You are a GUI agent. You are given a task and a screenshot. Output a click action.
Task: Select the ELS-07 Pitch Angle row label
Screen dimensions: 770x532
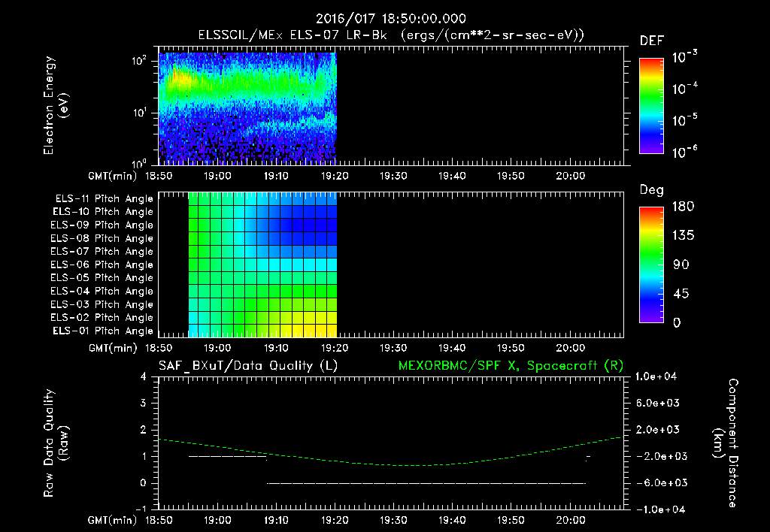(102, 251)
